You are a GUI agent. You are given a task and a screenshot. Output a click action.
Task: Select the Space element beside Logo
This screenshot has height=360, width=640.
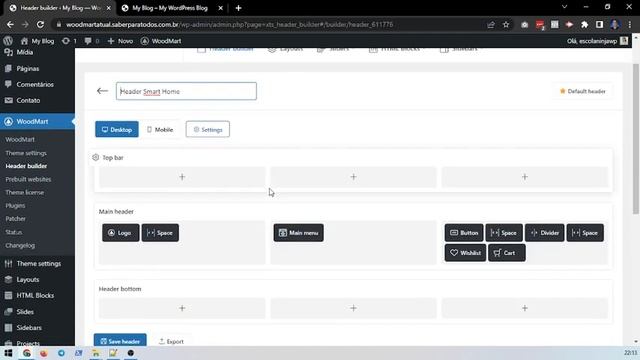pos(160,233)
